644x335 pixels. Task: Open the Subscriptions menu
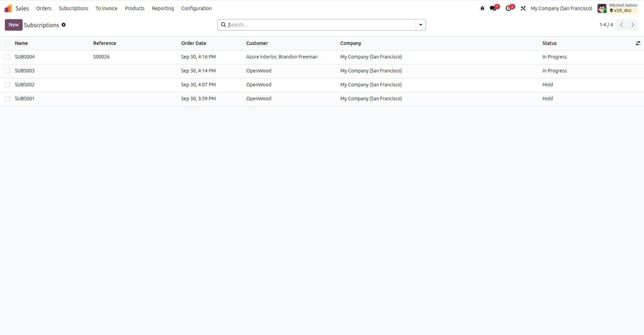point(73,8)
